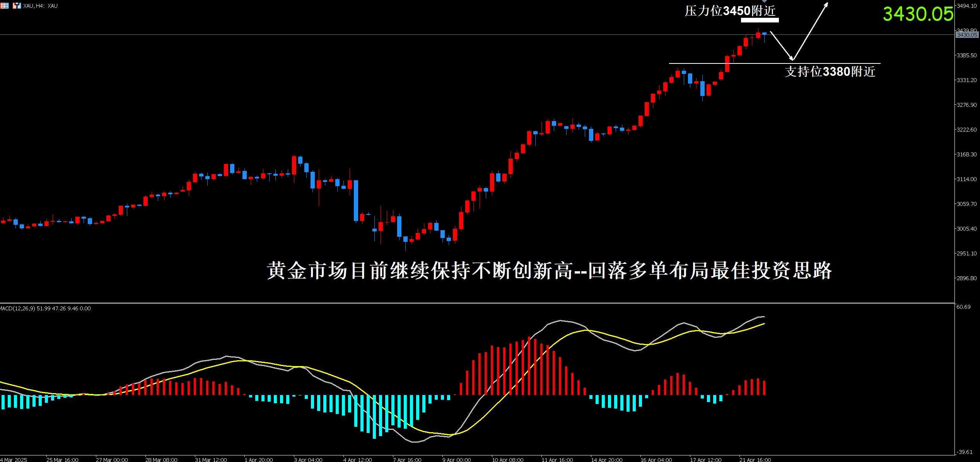Click the 9 Apr 00:00 time label
The height and width of the screenshot is (462, 980).
tap(456, 459)
